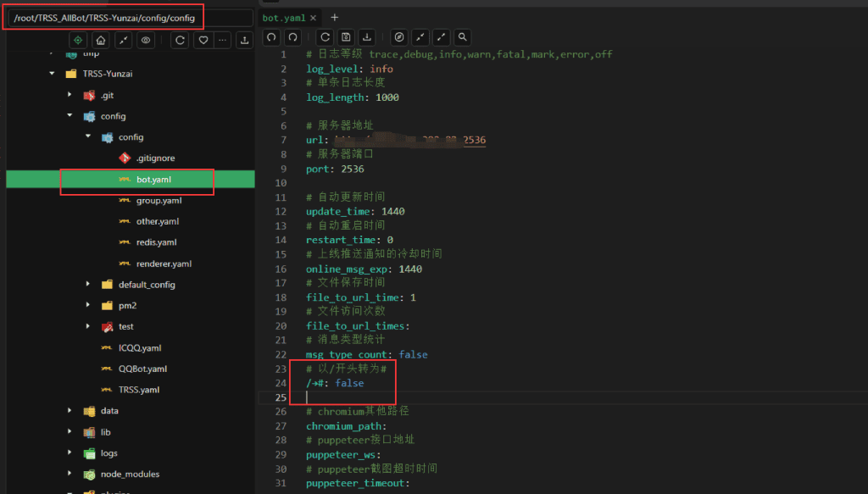Go to home directory via house icon

pyautogui.click(x=101, y=40)
